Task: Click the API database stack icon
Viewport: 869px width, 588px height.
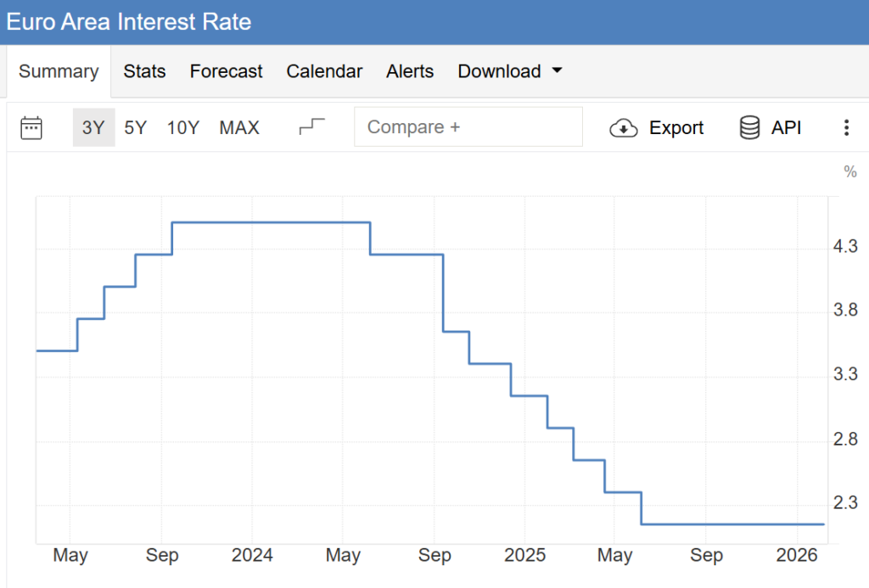Action: tap(749, 128)
